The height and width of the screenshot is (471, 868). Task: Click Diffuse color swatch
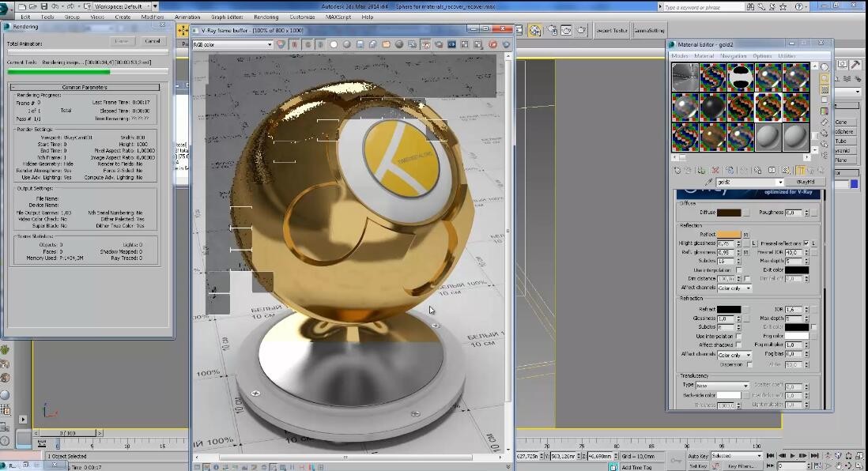click(x=729, y=213)
